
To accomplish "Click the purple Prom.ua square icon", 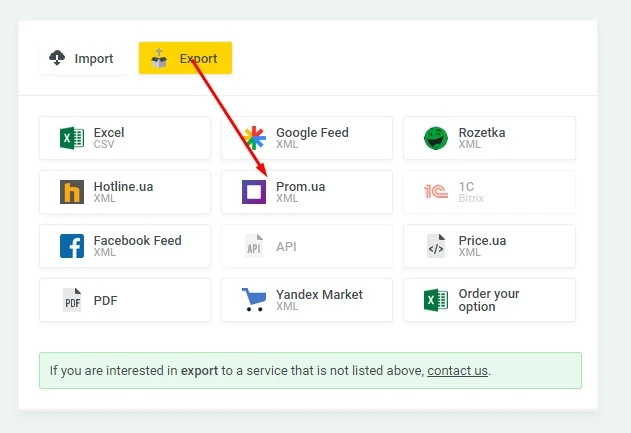I will [x=254, y=192].
